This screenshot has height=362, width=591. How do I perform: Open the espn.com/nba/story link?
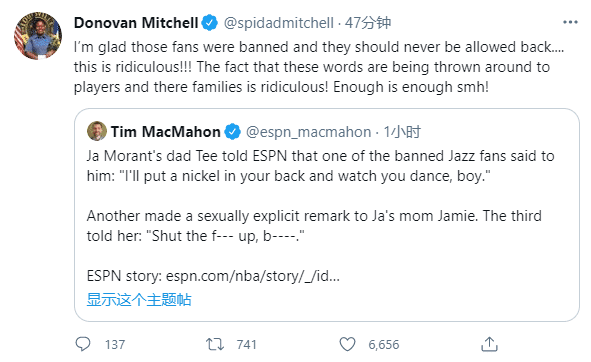pos(253,276)
